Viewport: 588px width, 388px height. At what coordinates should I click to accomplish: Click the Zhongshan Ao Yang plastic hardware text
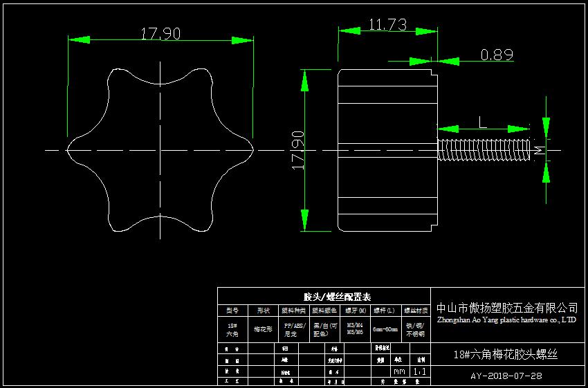coord(506,320)
